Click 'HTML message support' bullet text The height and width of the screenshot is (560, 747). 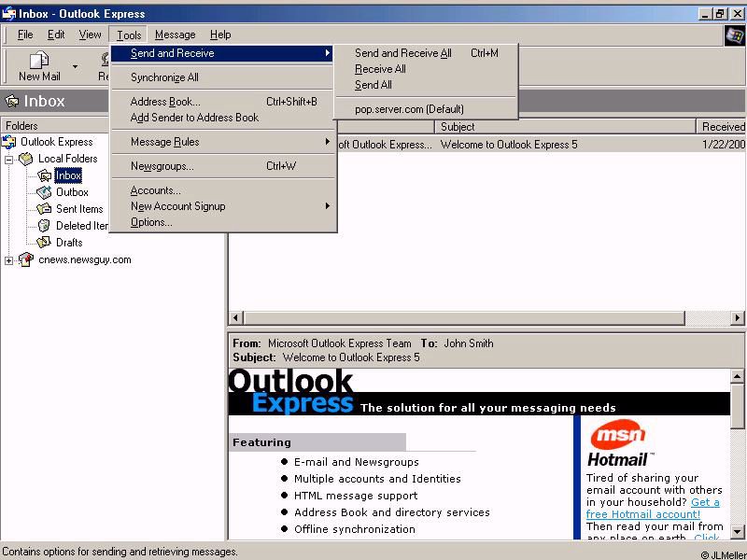point(356,496)
